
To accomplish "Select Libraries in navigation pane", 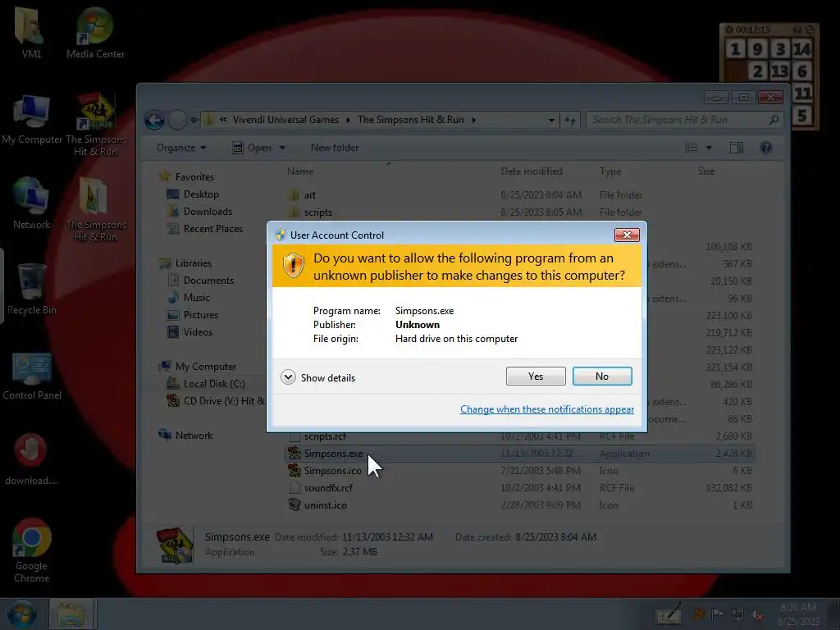I will 185,263.
